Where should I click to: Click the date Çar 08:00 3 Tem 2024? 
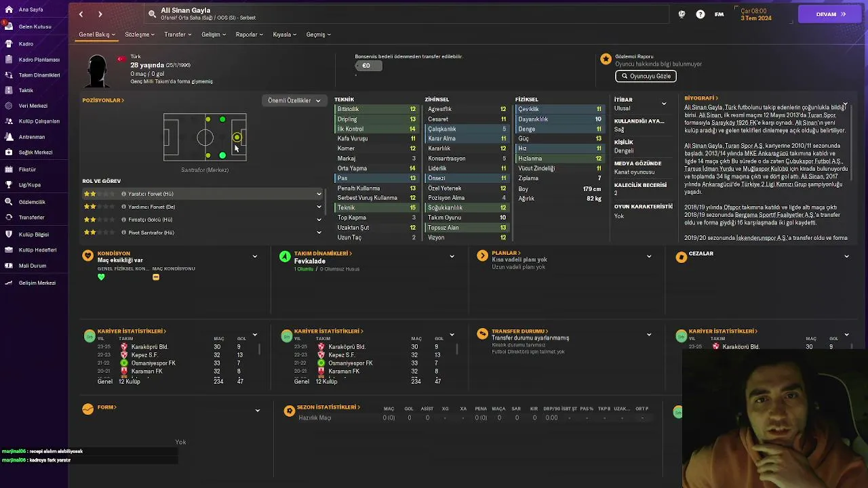click(755, 14)
